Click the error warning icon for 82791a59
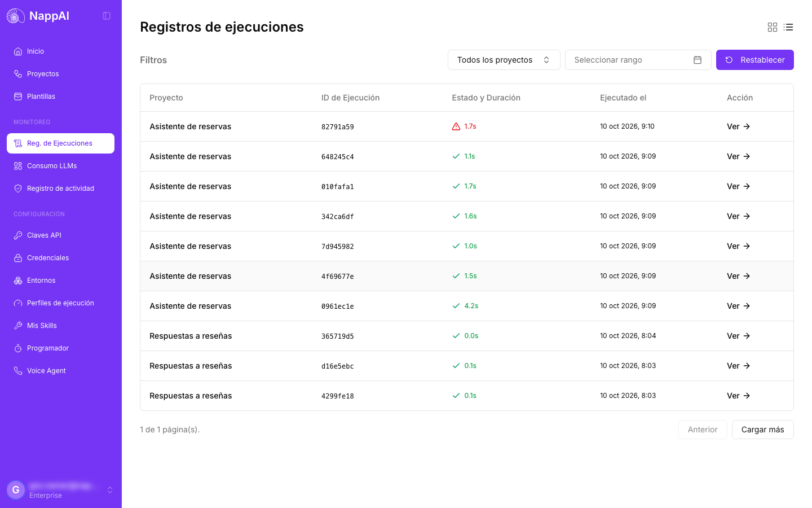 [x=456, y=126]
